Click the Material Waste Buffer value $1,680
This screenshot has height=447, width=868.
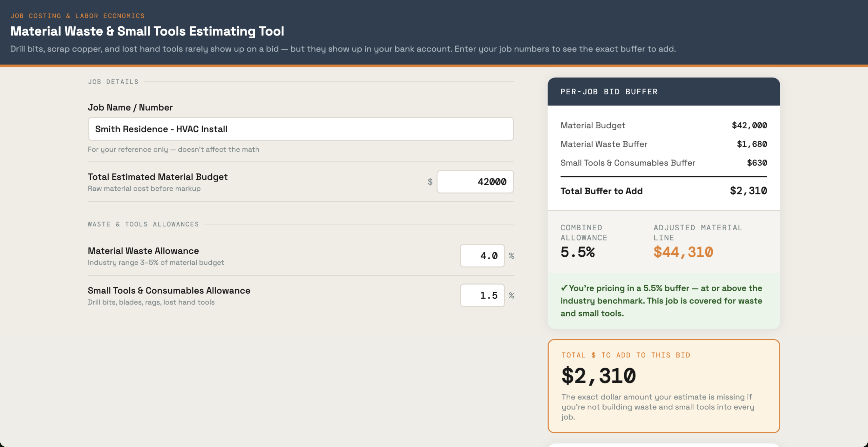(x=752, y=144)
